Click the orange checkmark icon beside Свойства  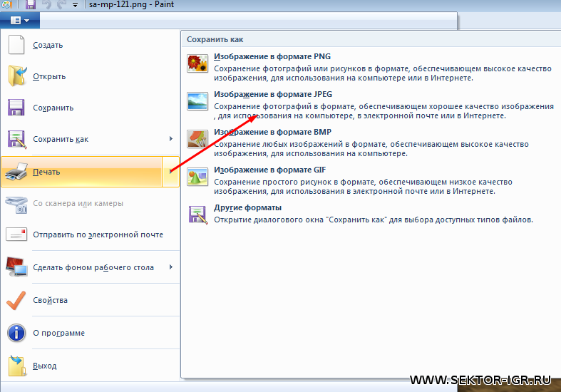pyautogui.click(x=16, y=300)
